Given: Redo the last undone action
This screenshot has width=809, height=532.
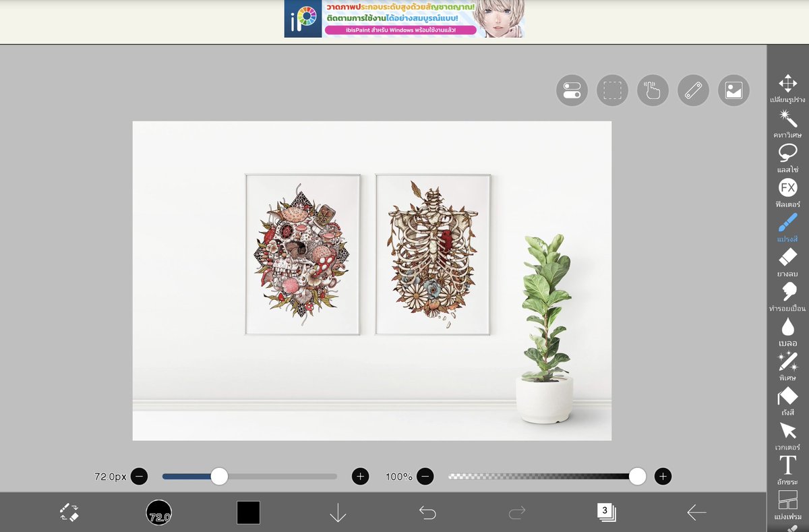Looking at the screenshot, I should coord(517,512).
